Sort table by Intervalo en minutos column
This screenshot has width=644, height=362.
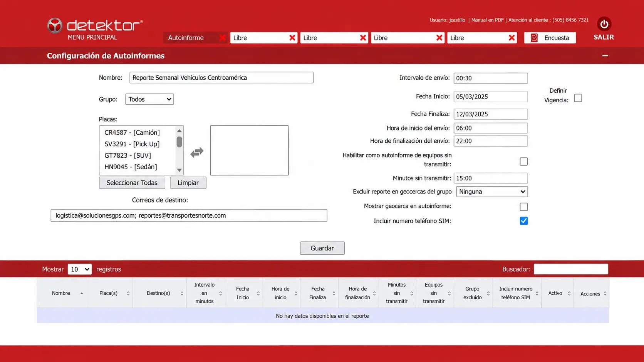pos(206,293)
